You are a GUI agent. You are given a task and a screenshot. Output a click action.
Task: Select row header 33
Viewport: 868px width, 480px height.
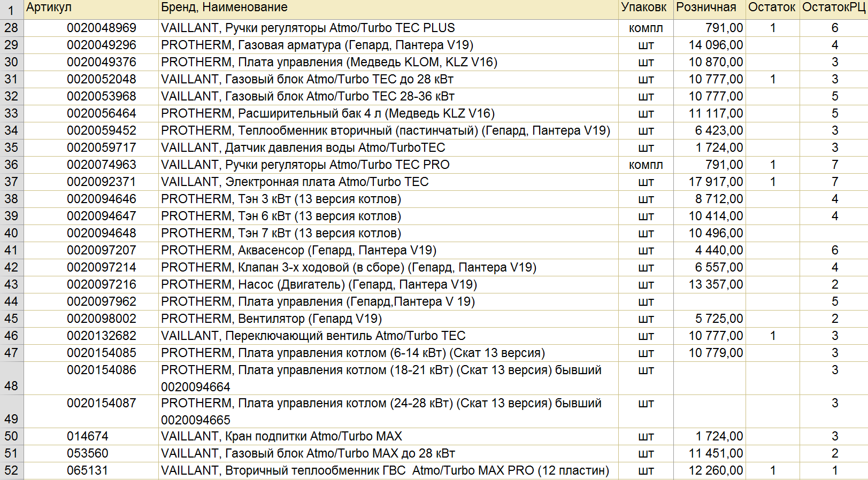point(11,113)
